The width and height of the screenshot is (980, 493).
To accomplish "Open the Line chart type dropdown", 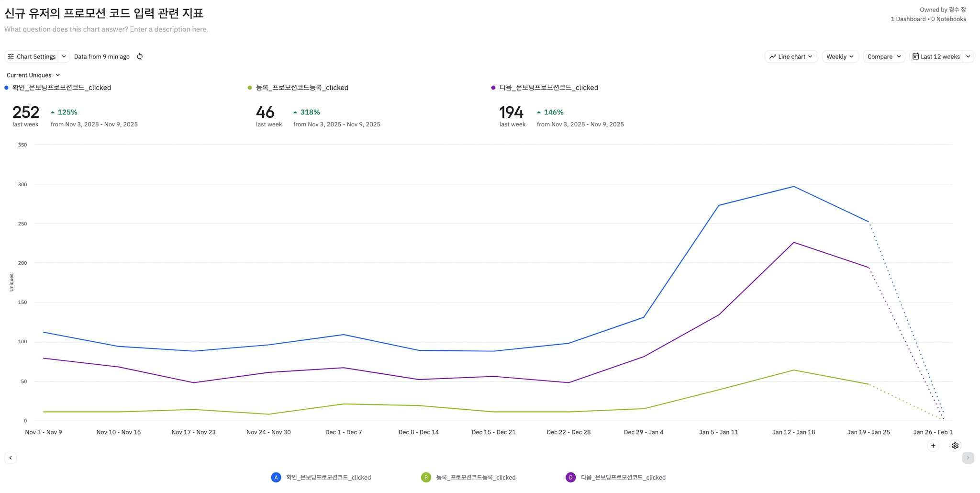I will (x=791, y=56).
